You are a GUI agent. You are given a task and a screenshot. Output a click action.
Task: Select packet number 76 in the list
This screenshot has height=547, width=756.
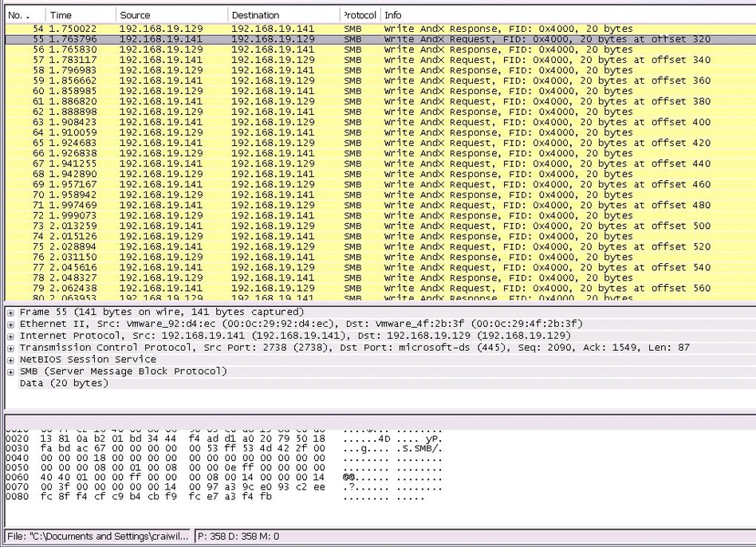380,257
